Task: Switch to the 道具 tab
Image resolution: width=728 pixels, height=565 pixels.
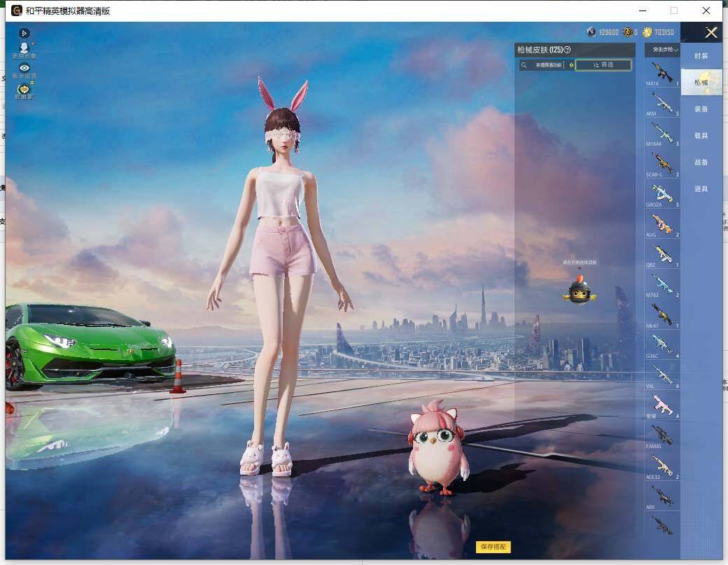Action: 701,189
